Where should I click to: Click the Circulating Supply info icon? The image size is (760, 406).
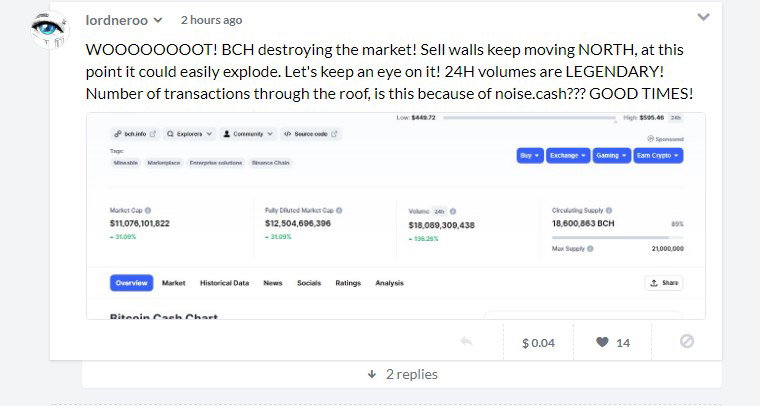pyautogui.click(x=609, y=210)
